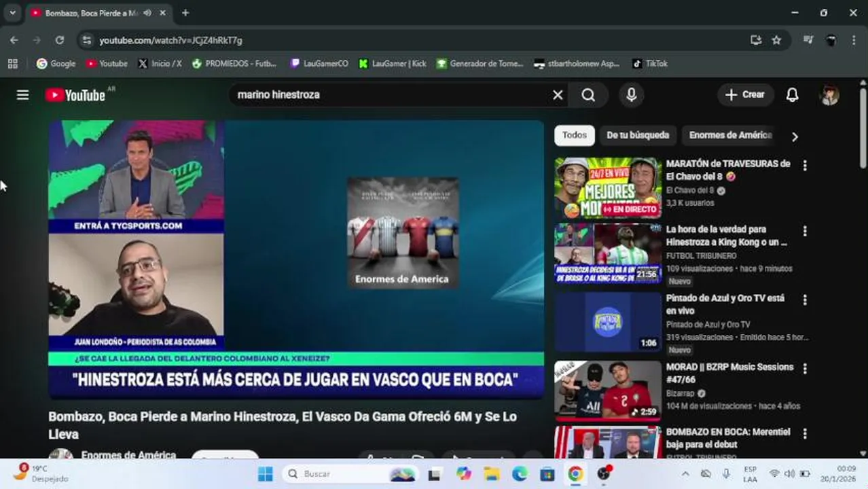
Task: Open the 'PROMIEDOS - Futb...' bookmark
Action: (234, 64)
